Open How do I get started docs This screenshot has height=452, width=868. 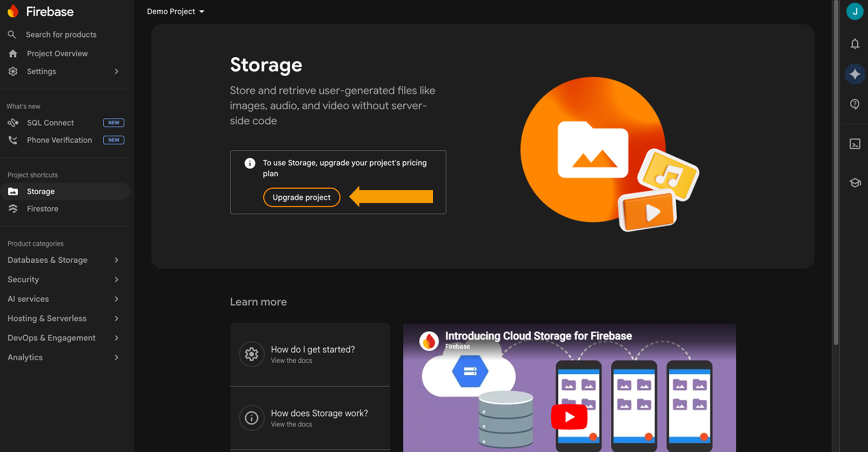point(310,354)
